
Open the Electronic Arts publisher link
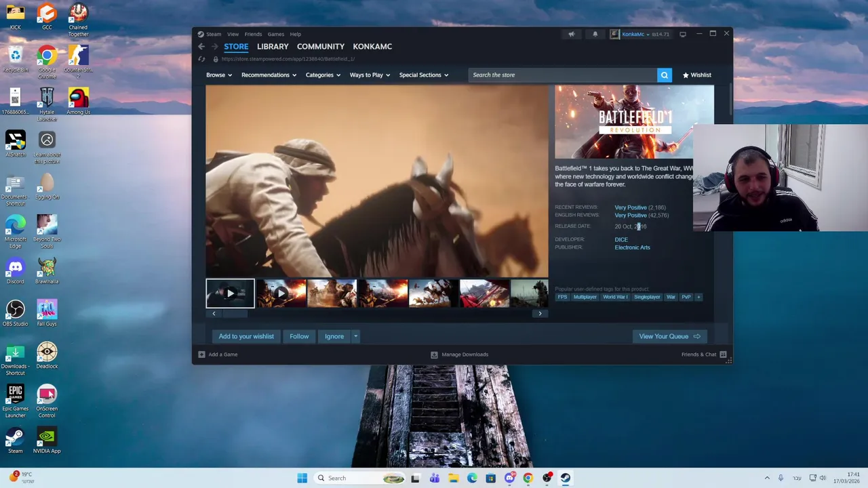click(632, 247)
